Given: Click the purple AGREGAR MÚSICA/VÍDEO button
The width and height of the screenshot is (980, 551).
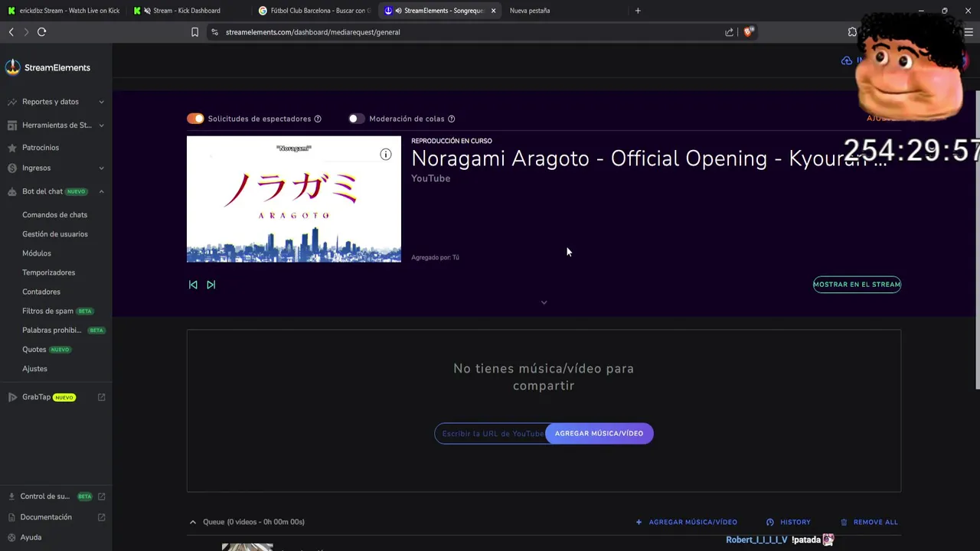Looking at the screenshot, I should point(599,433).
